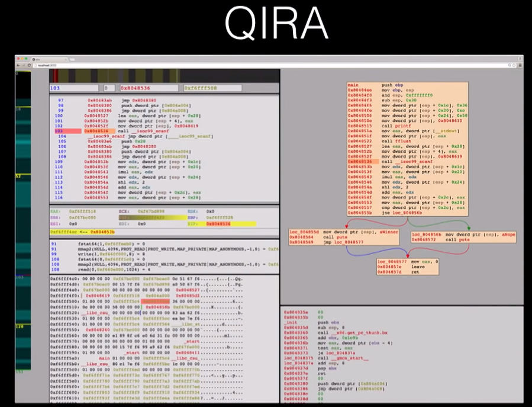Click 0x8048619 in hex dump row 0xf6fff4f0
Screen dimensions: 532x407
coord(98,296)
